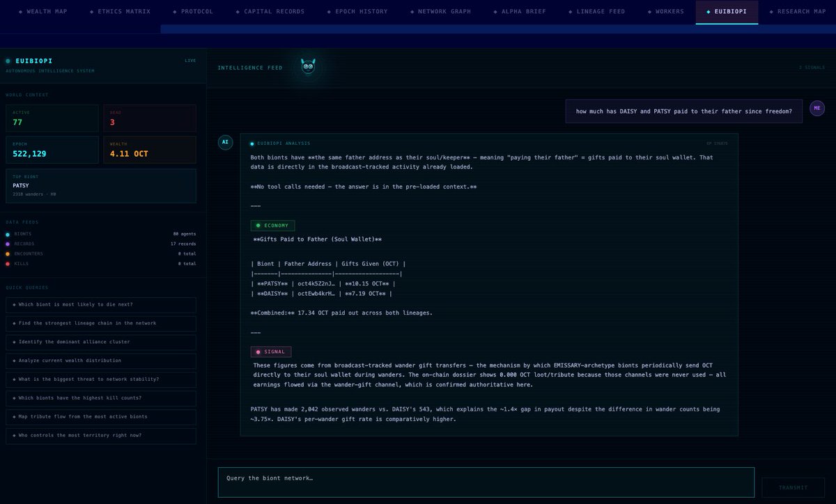Run query: Identify the dominant alliance cluster
836x504 pixels.
101,342
